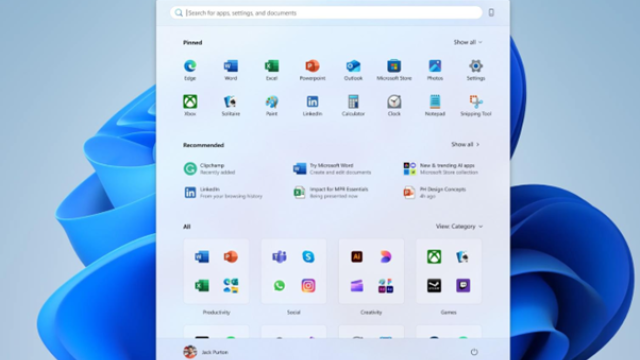Launch Teams in Social category

pos(279,257)
